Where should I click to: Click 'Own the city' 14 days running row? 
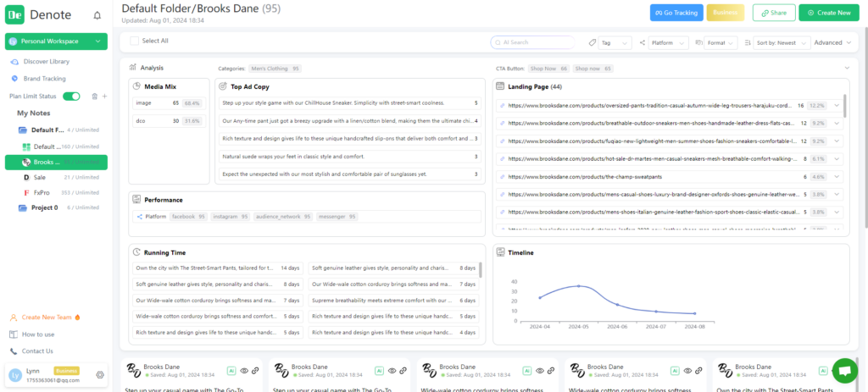[x=218, y=268]
